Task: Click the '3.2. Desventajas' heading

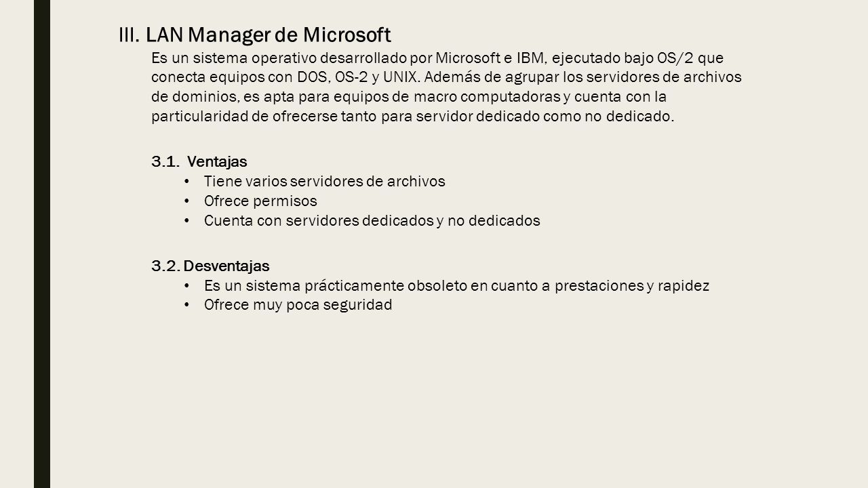Action: [x=210, y=266]
